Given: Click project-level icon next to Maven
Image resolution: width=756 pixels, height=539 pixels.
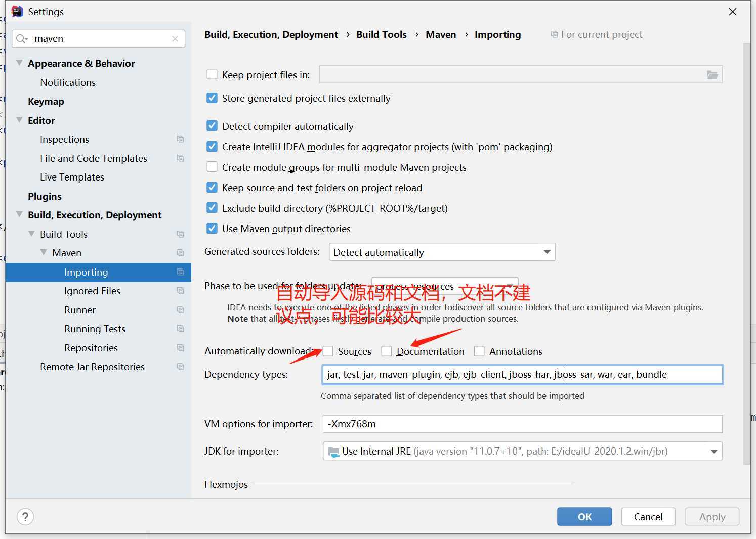Looking at the screenshot, I should pyautogui.click(x=180, y=253).
